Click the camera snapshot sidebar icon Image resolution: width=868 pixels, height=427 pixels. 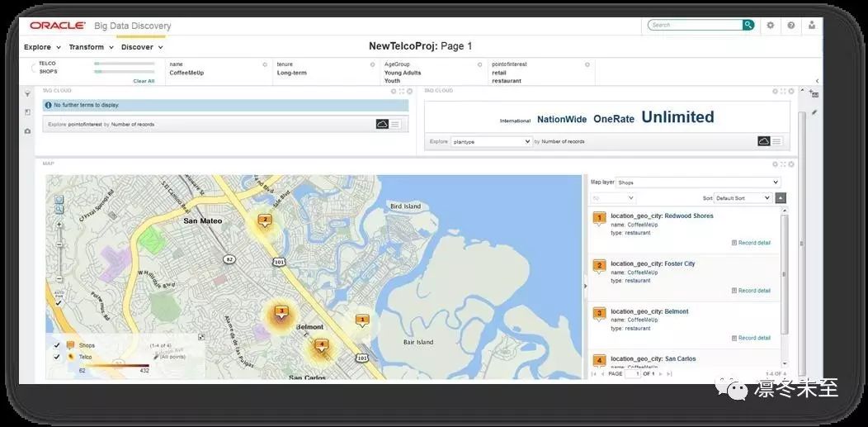coord(27,131)
